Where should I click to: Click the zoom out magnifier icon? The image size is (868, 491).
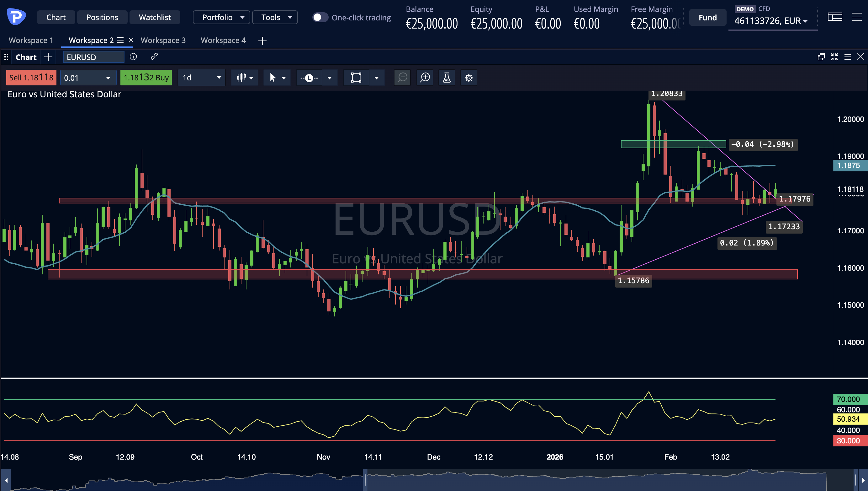click(402, 78)
